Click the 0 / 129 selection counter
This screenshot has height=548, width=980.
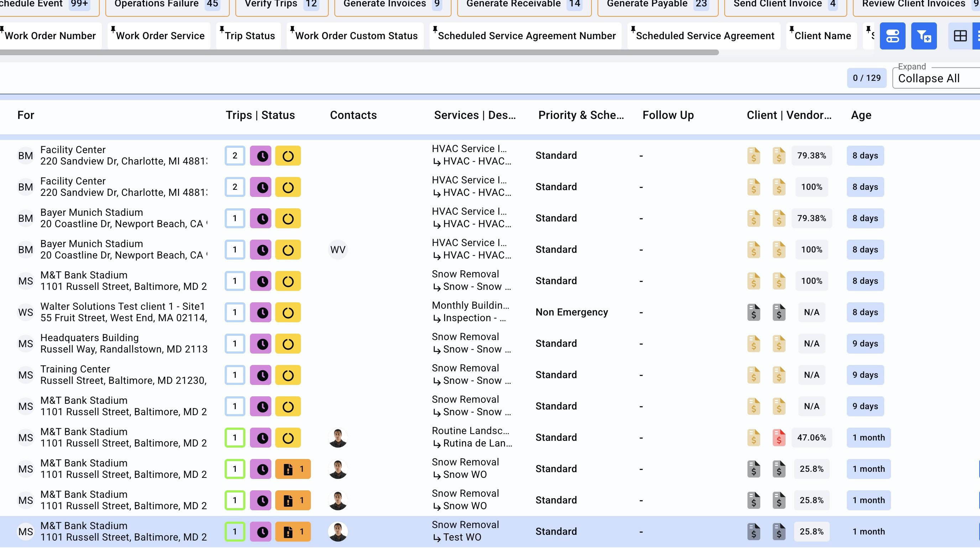866,78
